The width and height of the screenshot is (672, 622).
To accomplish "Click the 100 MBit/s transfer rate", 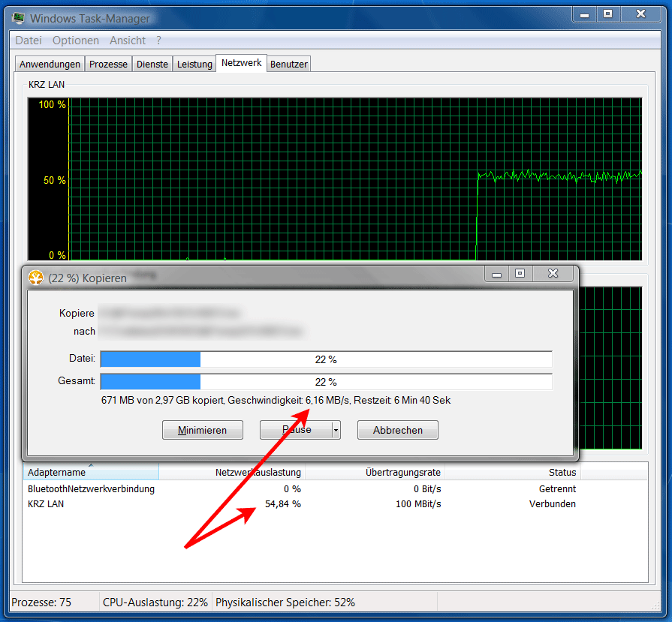I will [x=418, y=503].
